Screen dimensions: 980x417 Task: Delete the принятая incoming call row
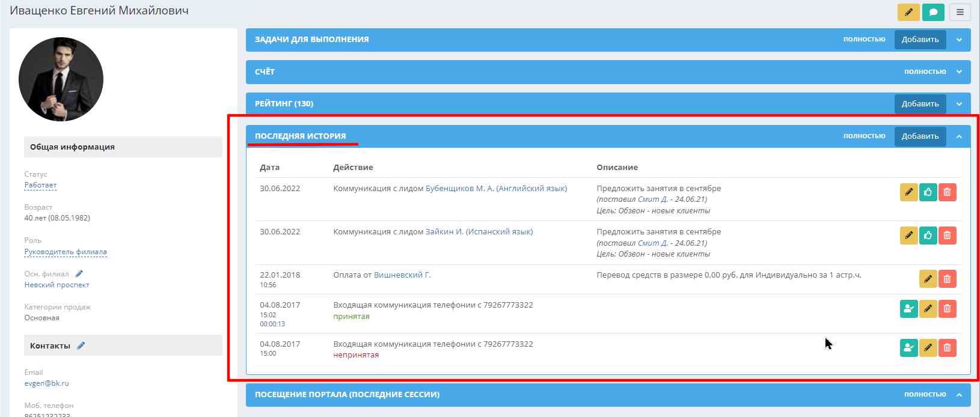(x=948, y=309)
